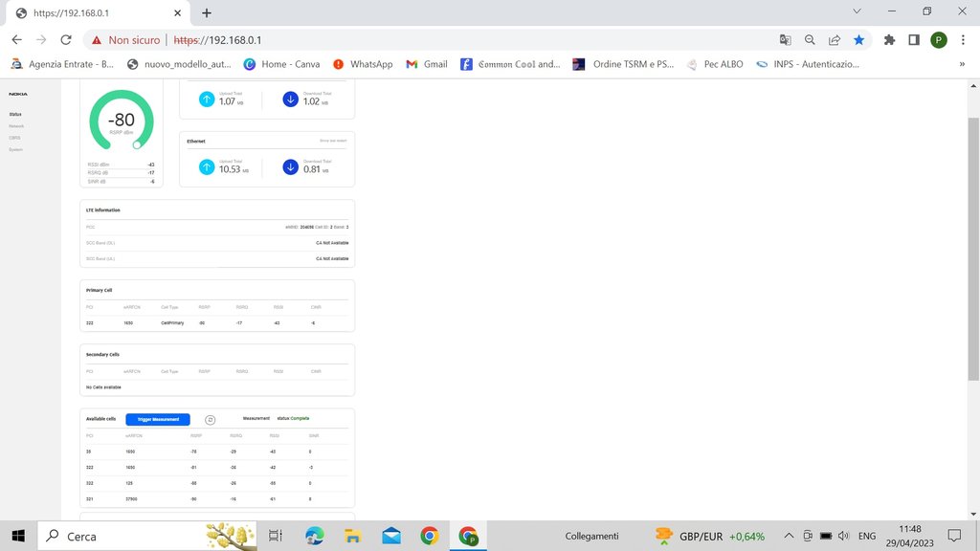The height and width of the screenshot is (551, 980).
Task: Click the refresh icon beside Trigger Measurement
Action: pos(210,420)
